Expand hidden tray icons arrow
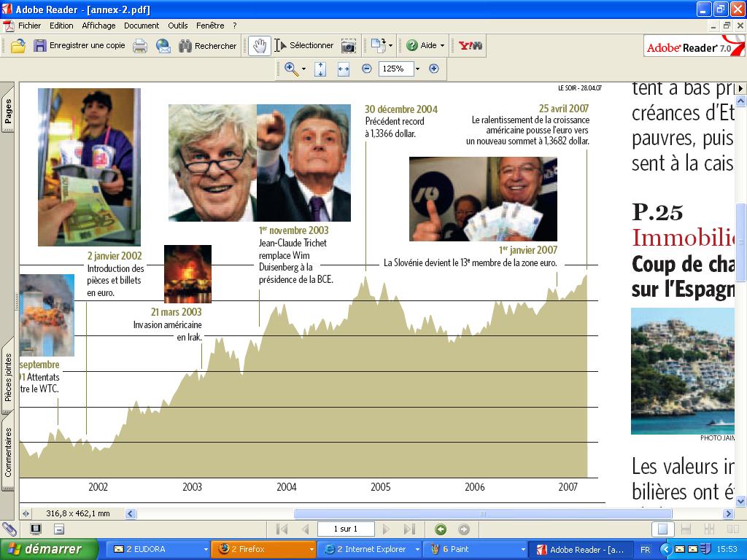Screen dimensions: 747x560 coord(665,549)
